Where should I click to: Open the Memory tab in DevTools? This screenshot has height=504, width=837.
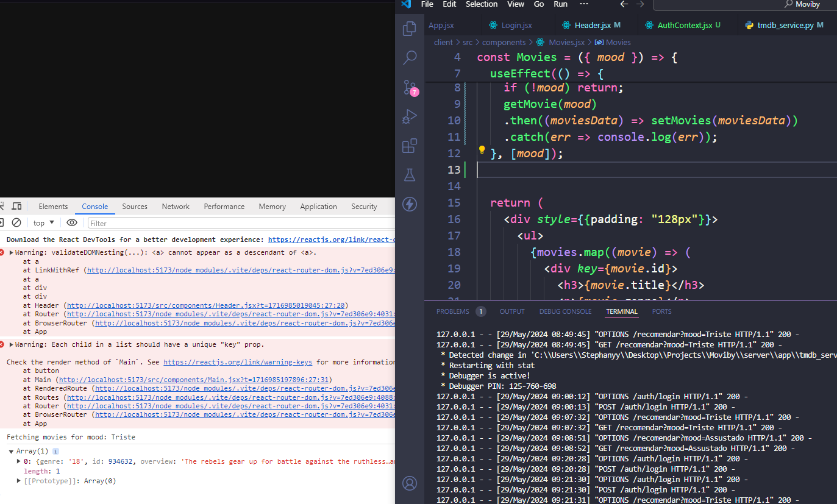point(272,207)
